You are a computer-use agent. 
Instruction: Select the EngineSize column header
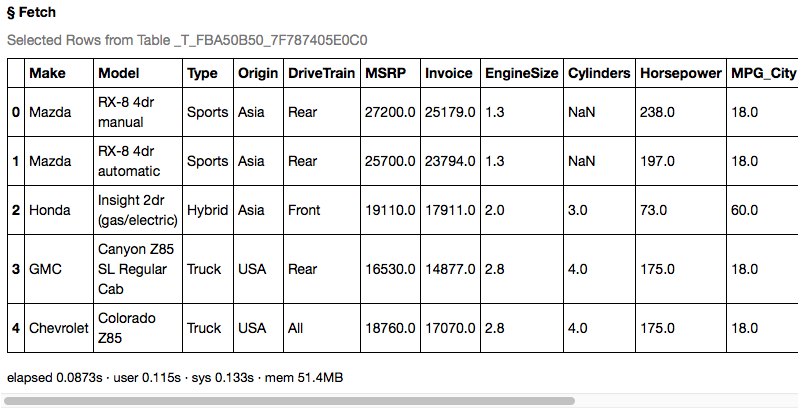click(x=519, y=74)
